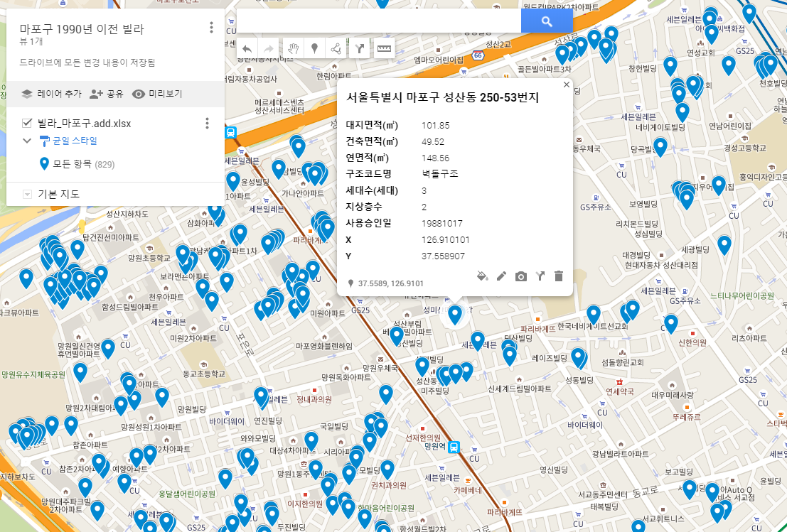This screenshot has width=787, height=532.
Task: Click the Undo arrow in the toolbar
Action: click(245, 48)
